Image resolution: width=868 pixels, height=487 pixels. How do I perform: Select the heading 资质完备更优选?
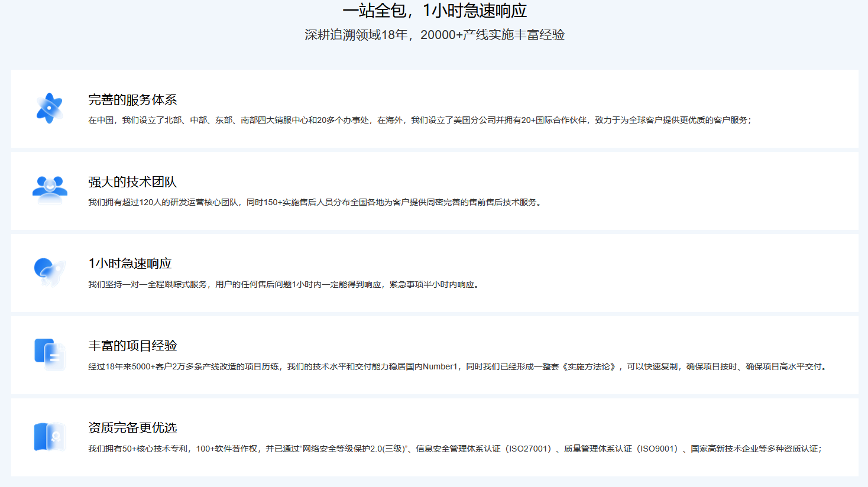(x=132, y=428)
